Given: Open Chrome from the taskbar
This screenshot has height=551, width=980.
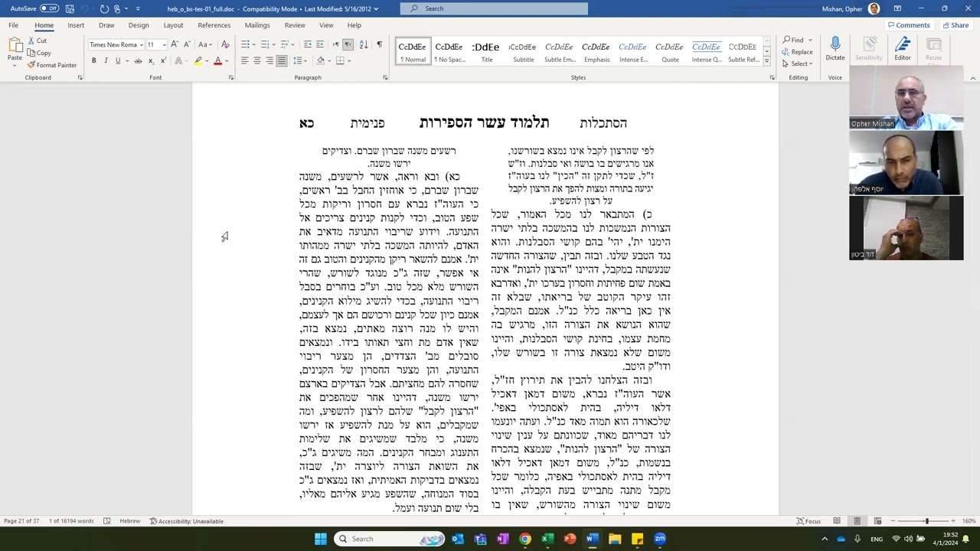Looking at the screenshot, I should pyautogui.click(x=525, y=539).
